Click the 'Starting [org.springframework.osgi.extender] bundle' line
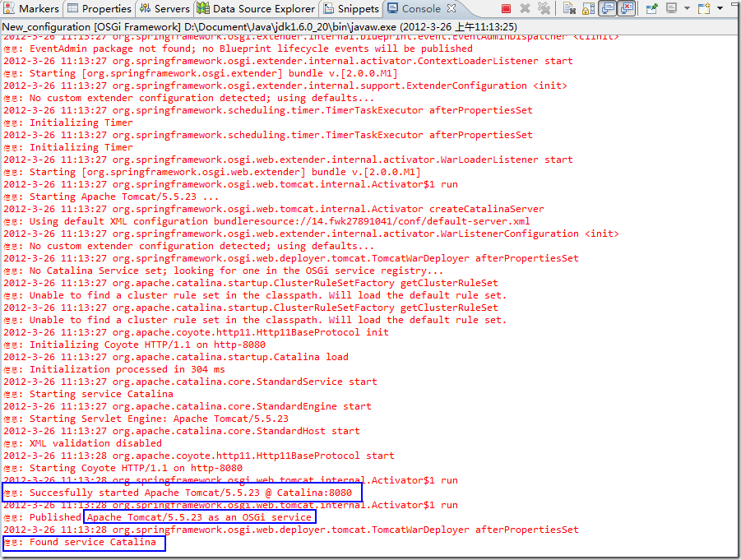Image resolution: width=741 pixels, height=560 pixels. (x=201, y=73)
